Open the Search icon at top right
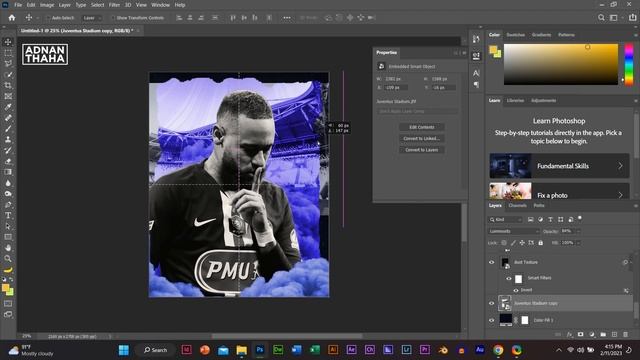 [601, 18]
